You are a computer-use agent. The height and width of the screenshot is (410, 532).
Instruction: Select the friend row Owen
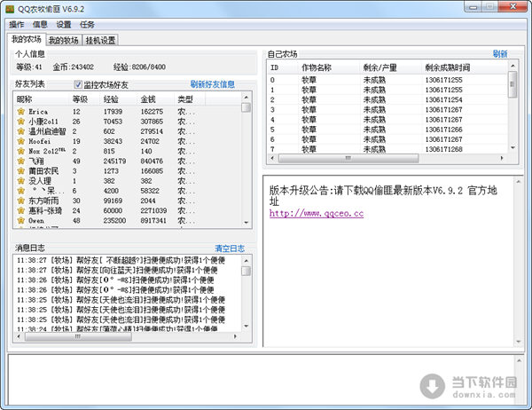(127, 220)
